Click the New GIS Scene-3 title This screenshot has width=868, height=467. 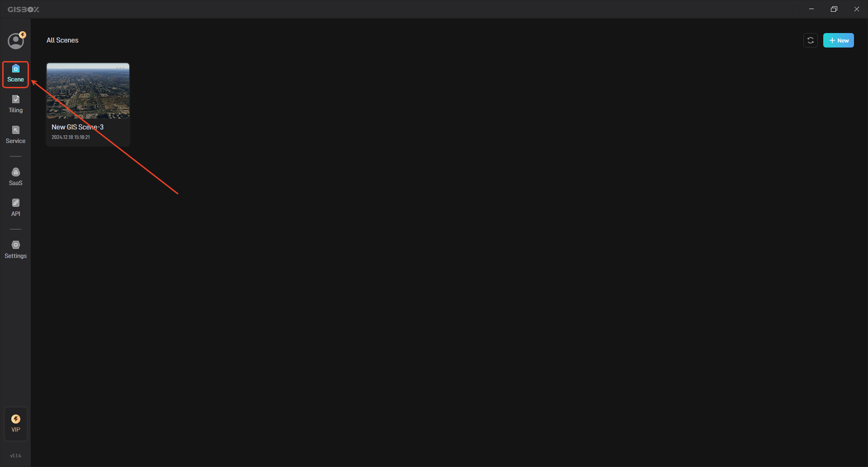tap(77, 127)
